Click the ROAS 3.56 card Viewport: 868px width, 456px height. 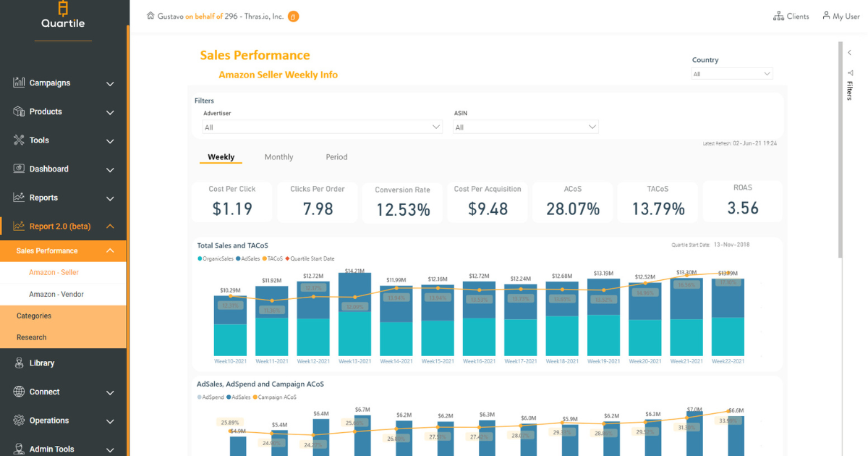(743, 201)
